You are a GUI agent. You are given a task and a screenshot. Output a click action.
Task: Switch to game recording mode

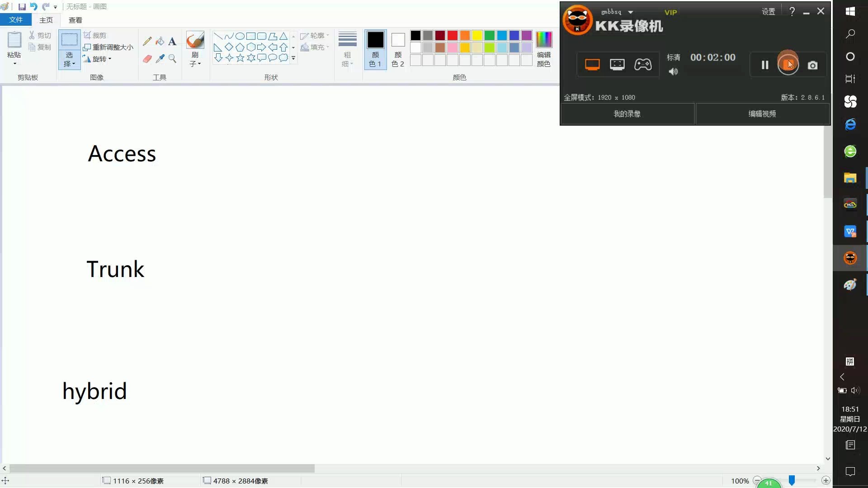coord(642,65)
